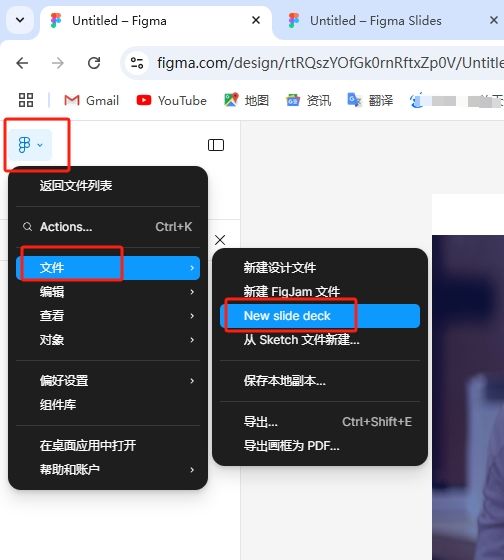
Task: Open the 资讯 news bookmark
Action: [x=309, y=100]
